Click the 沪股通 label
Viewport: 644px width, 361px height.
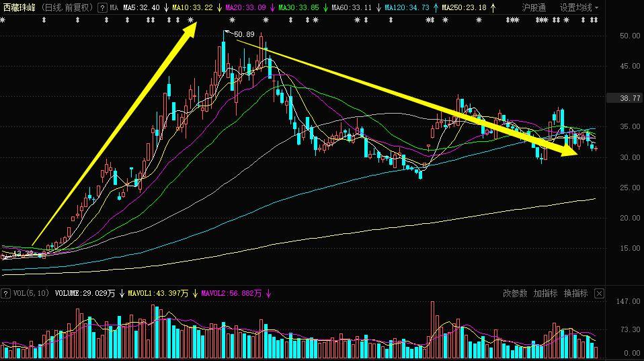(534, 7)
